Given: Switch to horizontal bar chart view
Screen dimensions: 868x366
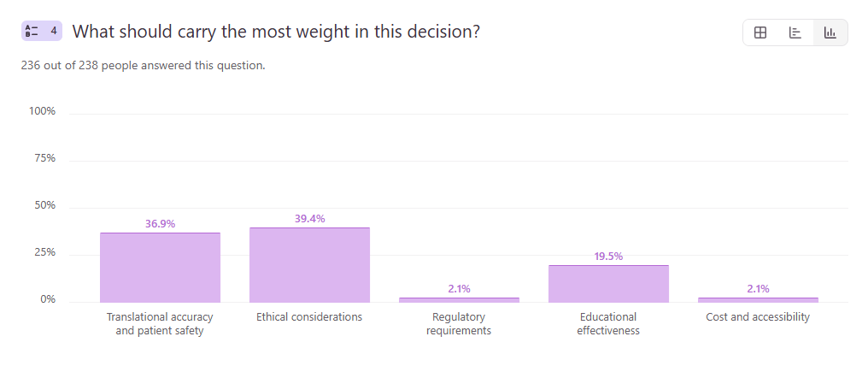Looking at the screenshot, I should (795, 32).
